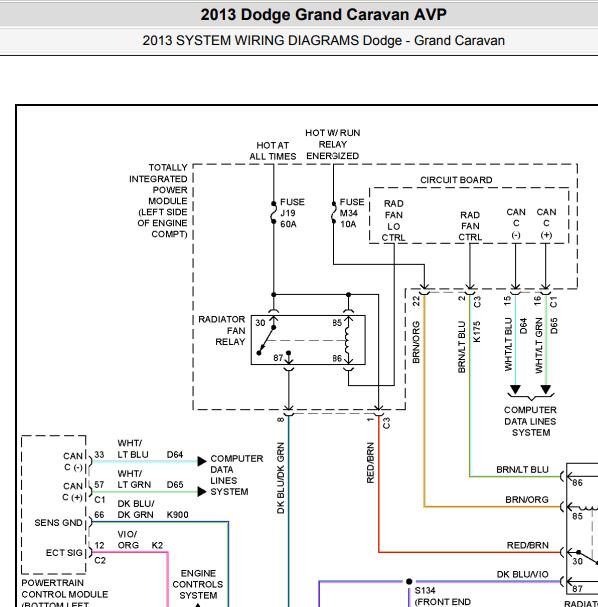This screenshot has width=598, height=607.
Task: Click PCM pin number '12'
Action: coord(99,545)
